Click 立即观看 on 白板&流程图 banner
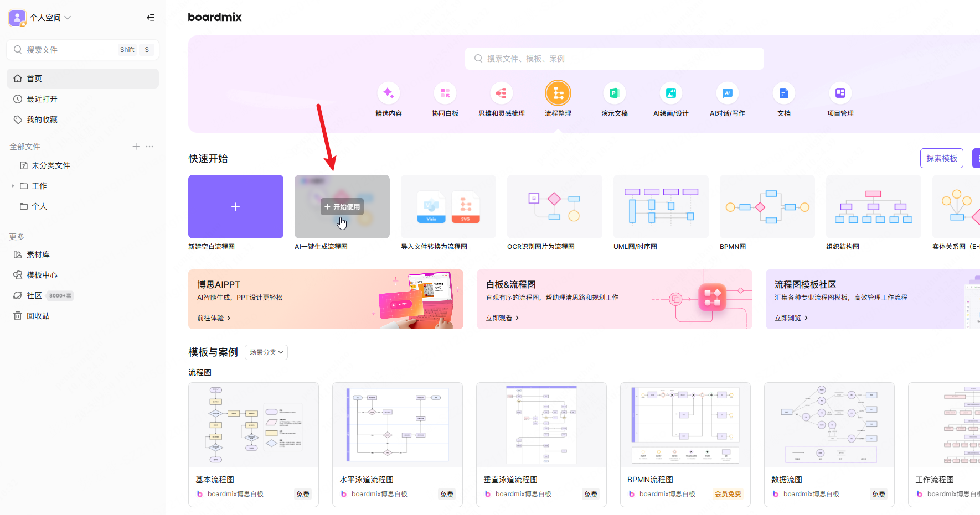980x515 pixels. 502,318
